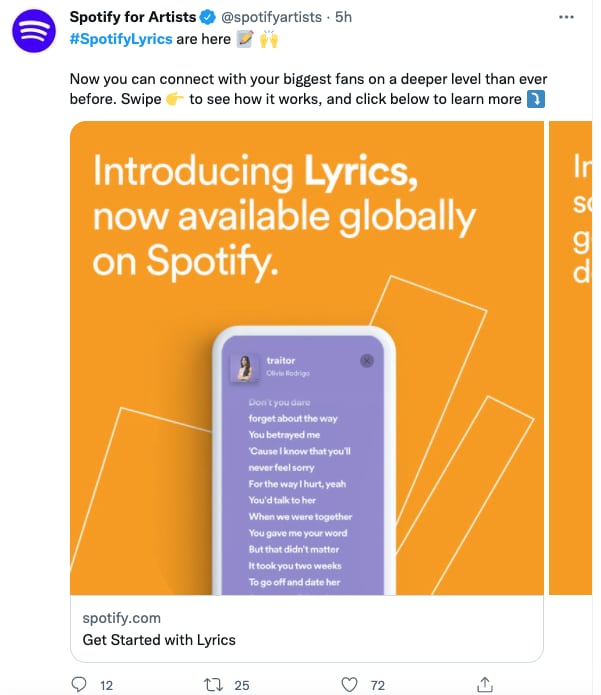Retweet the Spotify Lyrics tweet

click(212, 684)
